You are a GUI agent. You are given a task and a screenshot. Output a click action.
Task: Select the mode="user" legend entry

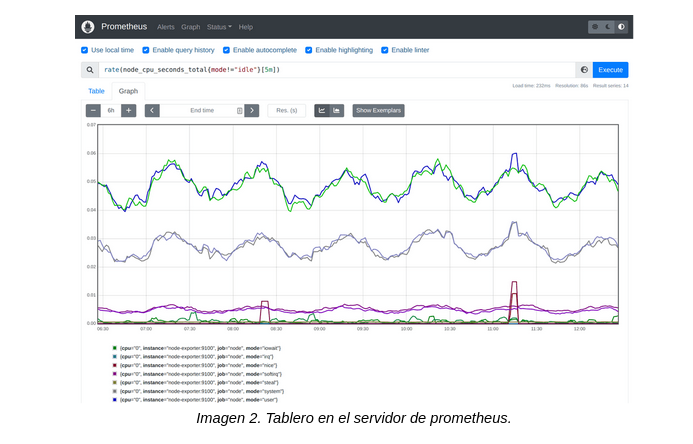(199, 400)
